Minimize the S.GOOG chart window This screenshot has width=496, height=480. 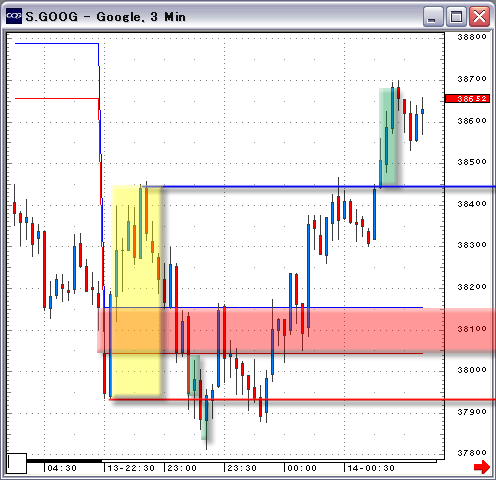click(x=433, y=17)
